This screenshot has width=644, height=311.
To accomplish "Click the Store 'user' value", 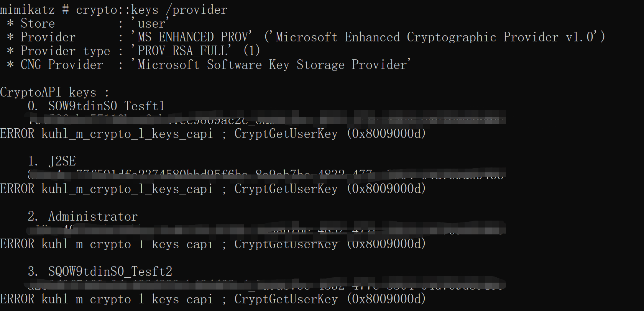I will (150, 23).
